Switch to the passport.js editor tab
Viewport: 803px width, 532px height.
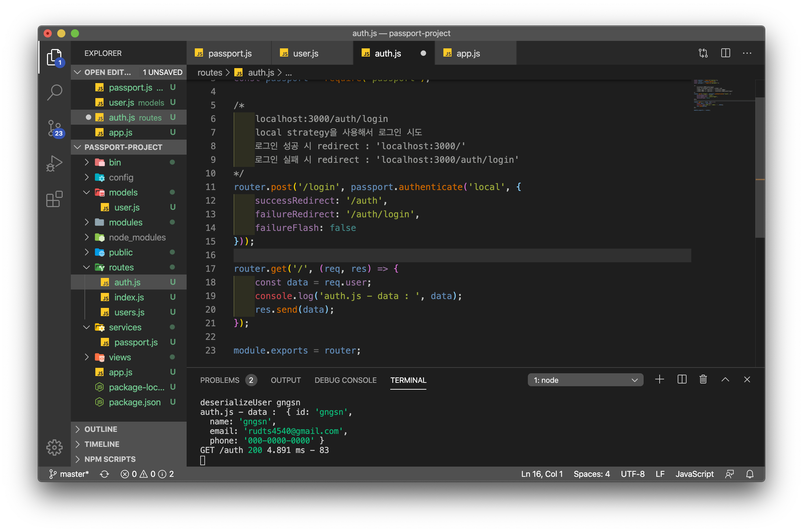(230, 53)
